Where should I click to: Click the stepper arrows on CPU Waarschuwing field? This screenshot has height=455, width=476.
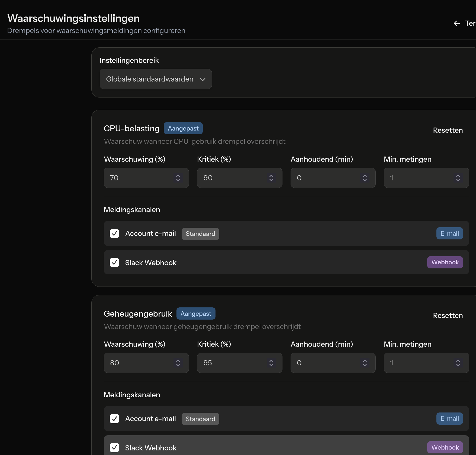(x=178, y=178)
